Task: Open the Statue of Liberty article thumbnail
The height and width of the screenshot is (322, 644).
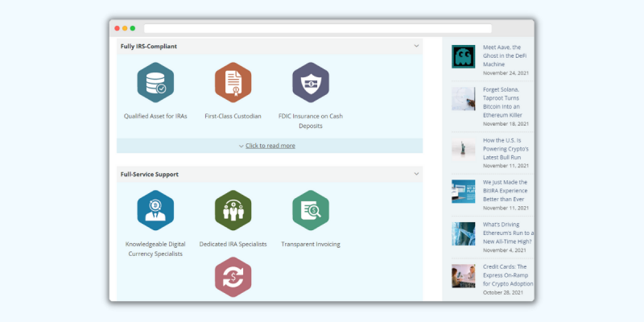Action: click(464, 149)
